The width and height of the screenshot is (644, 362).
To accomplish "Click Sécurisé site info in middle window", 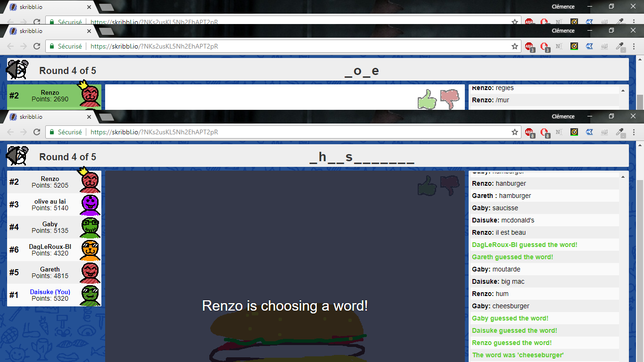I will (x=66, y=47).
